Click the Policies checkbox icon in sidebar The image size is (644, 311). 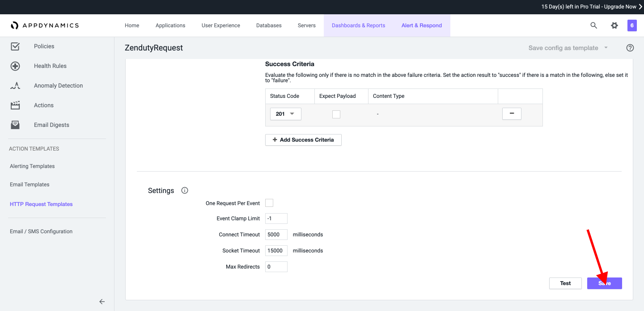click(15, 46)
